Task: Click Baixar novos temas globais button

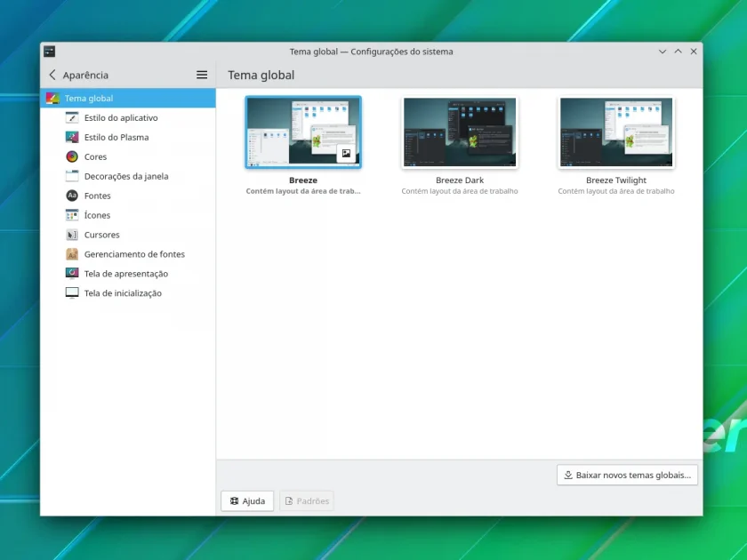Action: click(x=627, y=476)
